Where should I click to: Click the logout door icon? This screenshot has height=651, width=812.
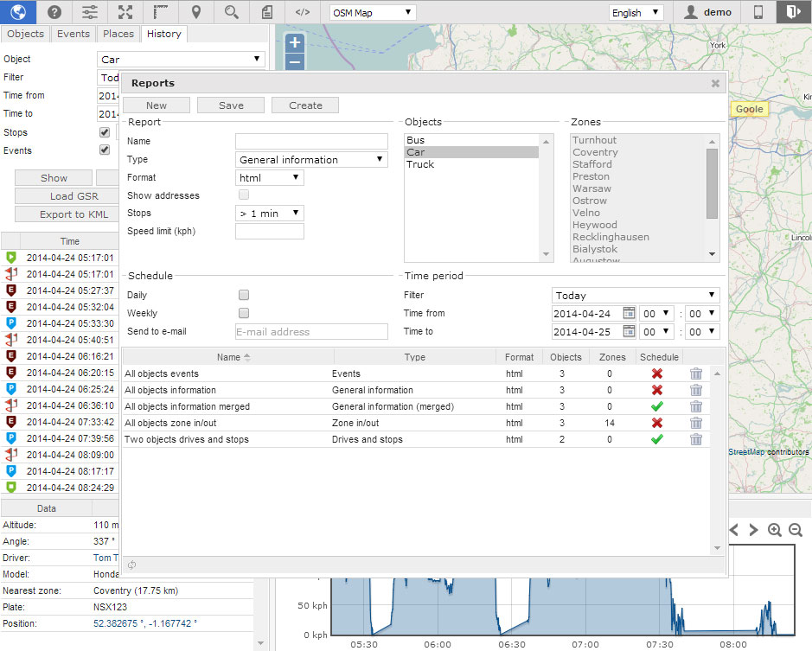(793, 12)
